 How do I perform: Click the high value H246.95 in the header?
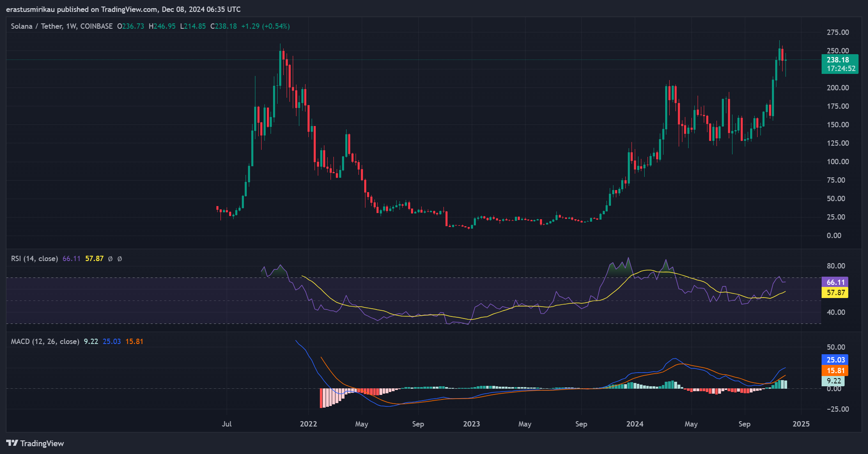tap(162, 26)
